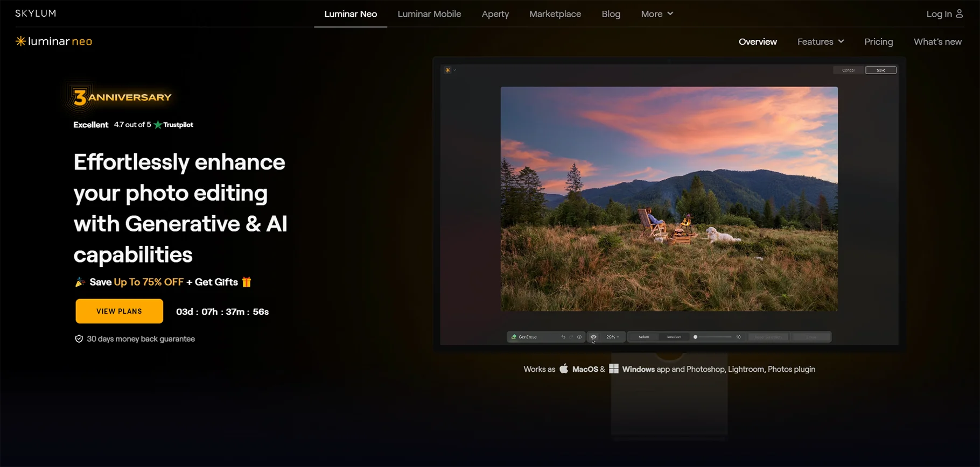Click the Up To 75% OFF text

point(149,282)
